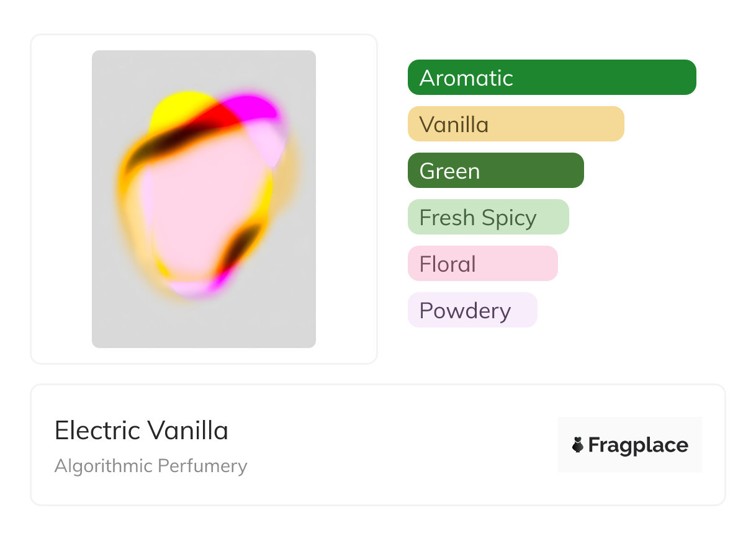The height and width of the screenshot is (536, 756).
Task: Click the dark Green accord bar
Action: point(495,171)
